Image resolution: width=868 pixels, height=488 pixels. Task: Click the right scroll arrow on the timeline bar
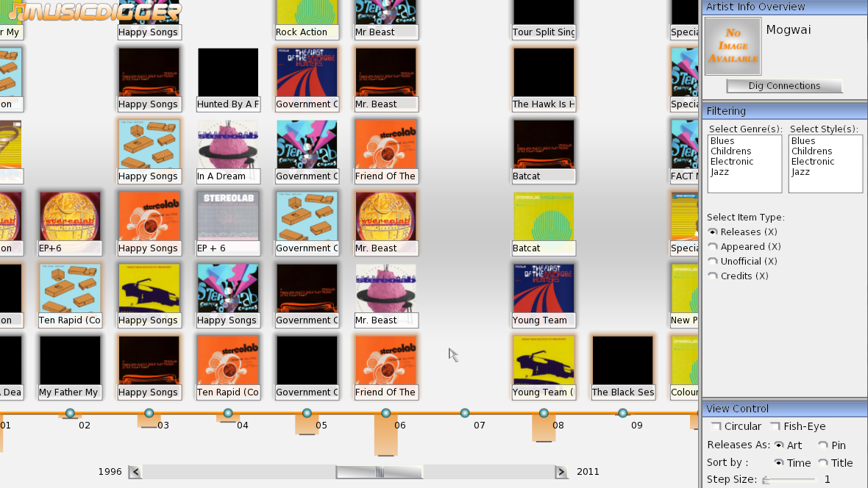point(561,471)
